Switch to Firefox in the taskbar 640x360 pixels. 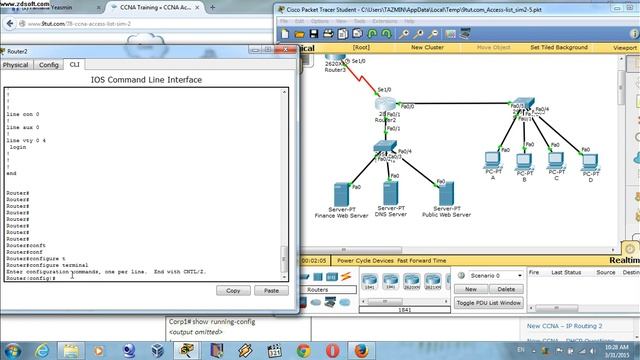click(361, 351)
